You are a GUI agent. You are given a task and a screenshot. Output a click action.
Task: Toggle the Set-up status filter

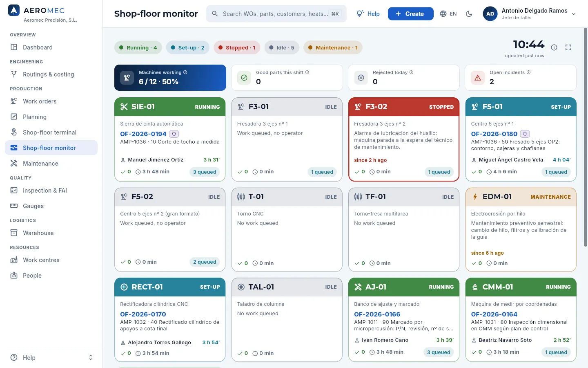[188, 47]
